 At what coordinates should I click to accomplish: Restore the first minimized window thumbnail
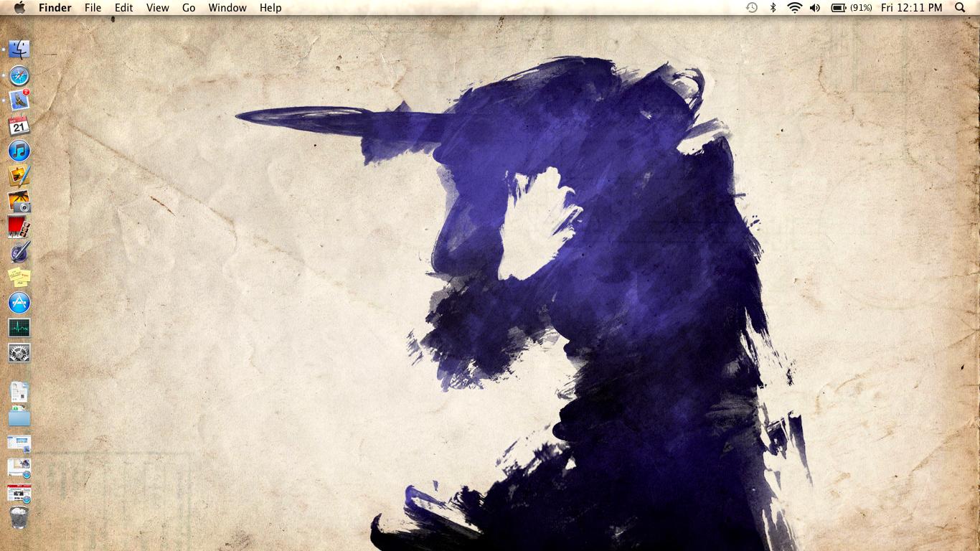[19, 443]
